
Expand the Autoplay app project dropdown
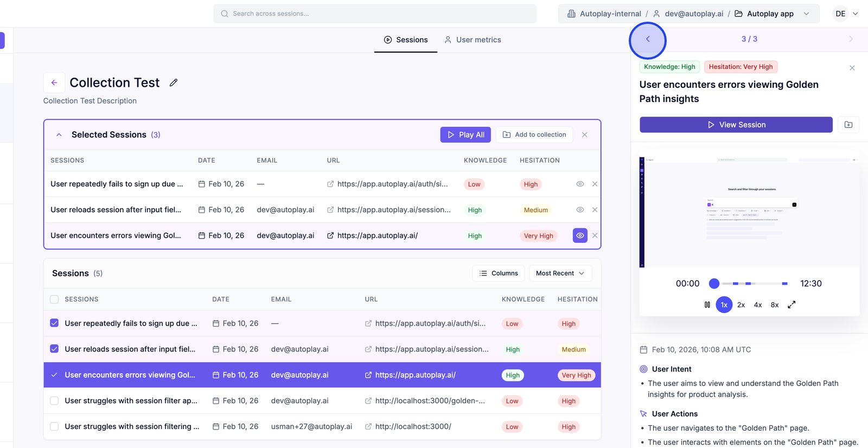(806, 14)
